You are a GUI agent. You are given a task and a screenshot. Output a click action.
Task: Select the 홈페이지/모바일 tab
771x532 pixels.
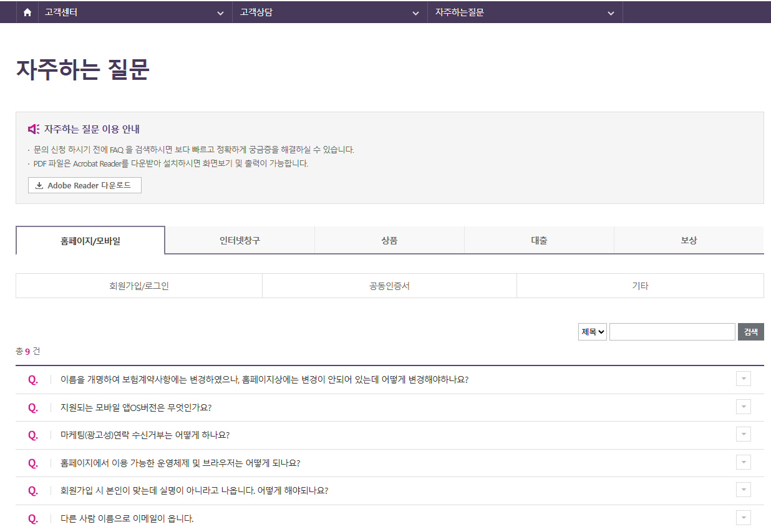click(x=90, y=240)
